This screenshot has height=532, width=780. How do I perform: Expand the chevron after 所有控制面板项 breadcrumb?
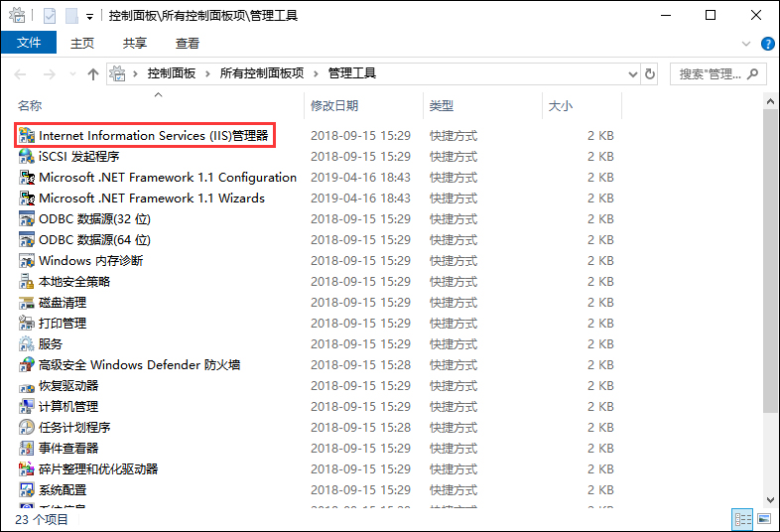316,74
